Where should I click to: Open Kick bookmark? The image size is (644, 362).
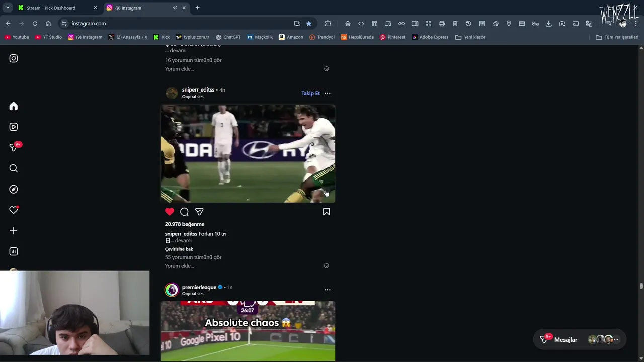point(162,37)
